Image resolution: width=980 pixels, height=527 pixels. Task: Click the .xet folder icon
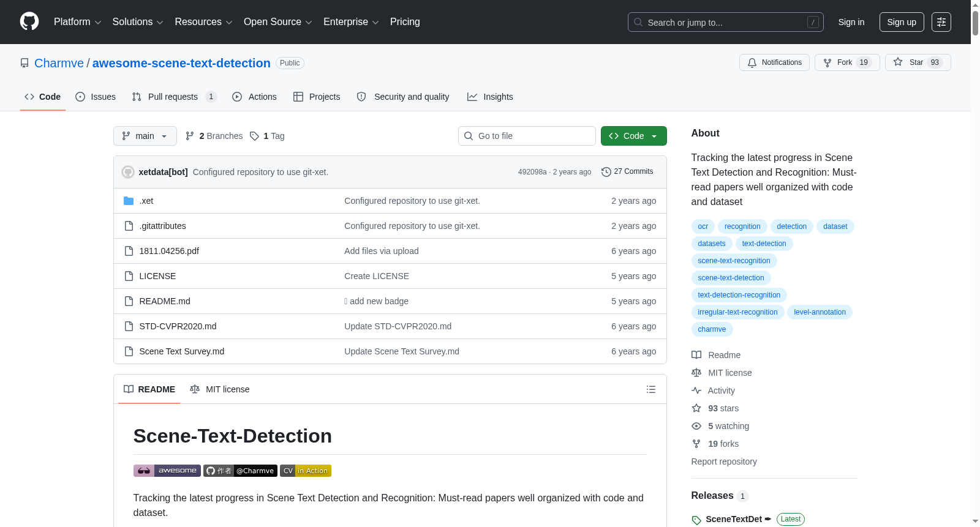(x=129, y=201)
